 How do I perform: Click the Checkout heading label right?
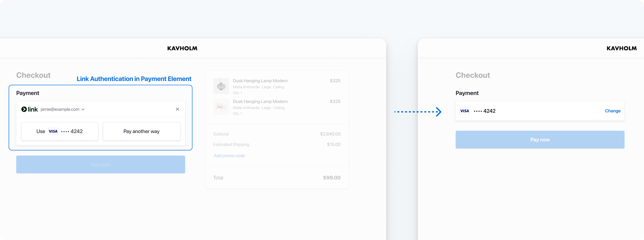472,75
